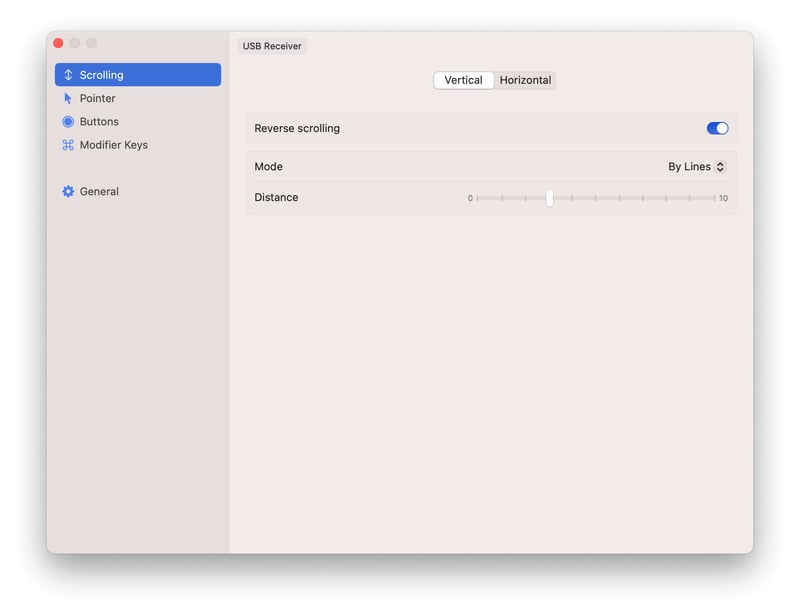Click the blue circle Buttons icon
Image resolution: width=800 pixels, height=615 pixels.
tap(68, 121)
